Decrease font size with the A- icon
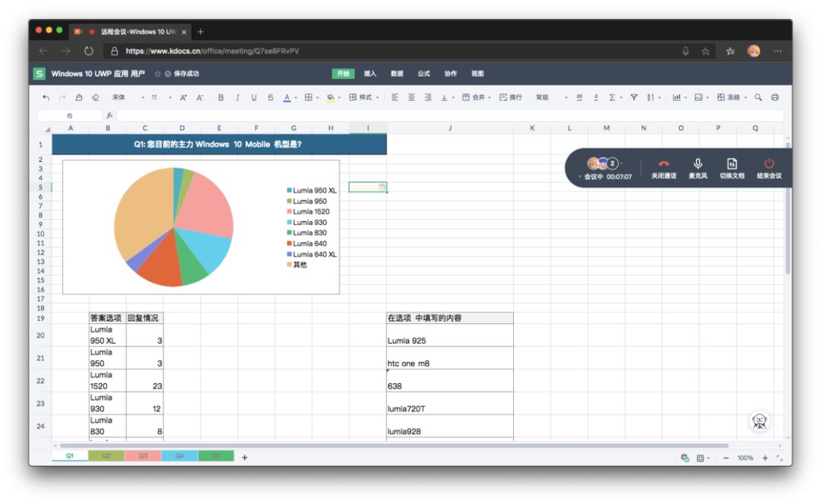Image resolution: width=821 pixels, height=504 pixels. point(200,97)
